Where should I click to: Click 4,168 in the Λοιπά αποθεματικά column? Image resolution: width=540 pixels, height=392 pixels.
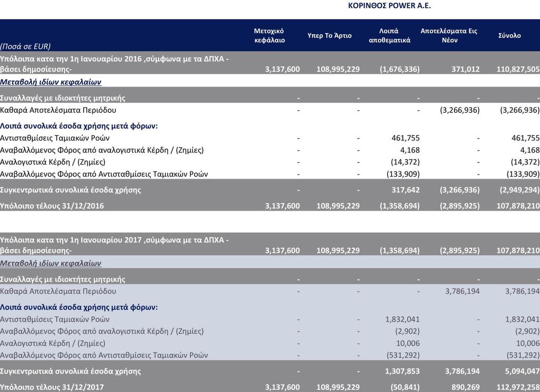410,150
